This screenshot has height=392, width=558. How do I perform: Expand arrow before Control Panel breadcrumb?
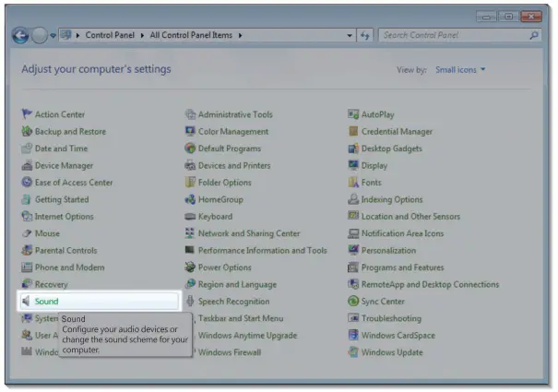click(x=77, y=35)
